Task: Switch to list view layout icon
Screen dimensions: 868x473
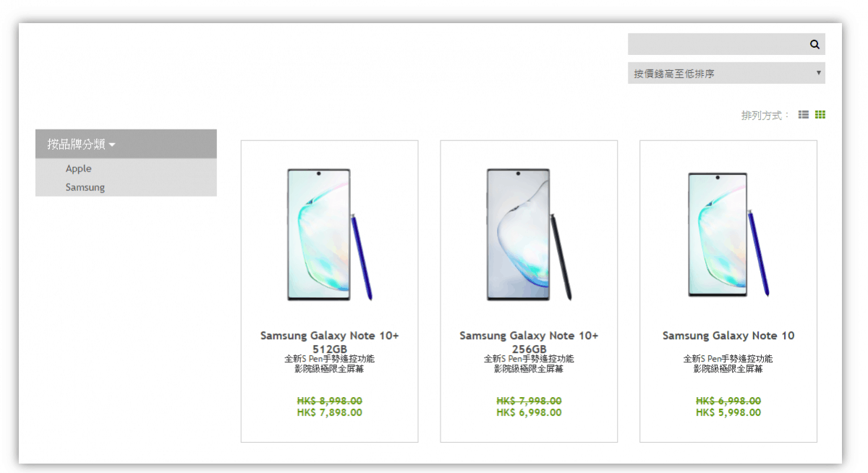Action: coord(803,114)
